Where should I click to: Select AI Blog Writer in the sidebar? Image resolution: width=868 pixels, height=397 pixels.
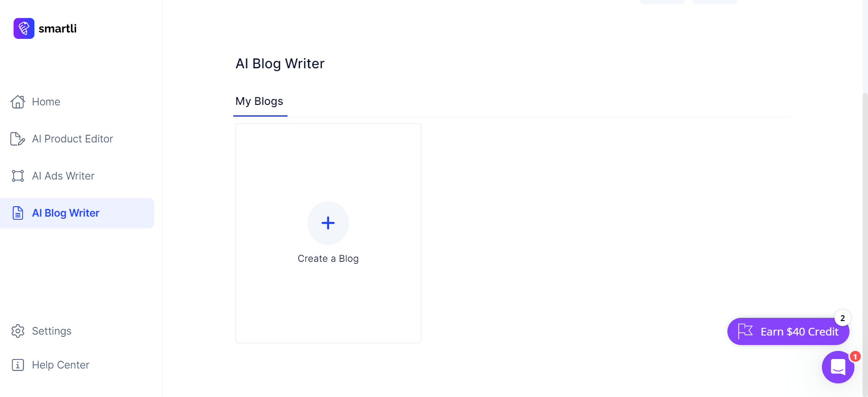tap(66, 213)
